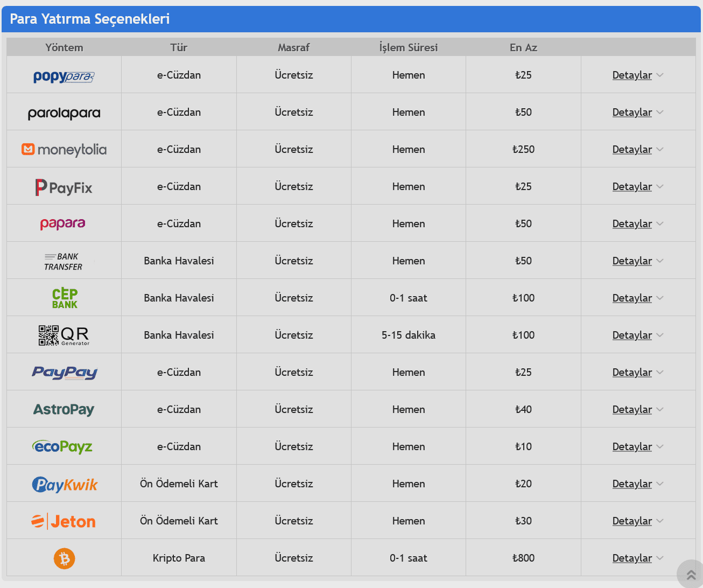The height and width of the screenshot is (588, 703).
Task: Click the CepBank logo
Action: click(x=65, y=298)
